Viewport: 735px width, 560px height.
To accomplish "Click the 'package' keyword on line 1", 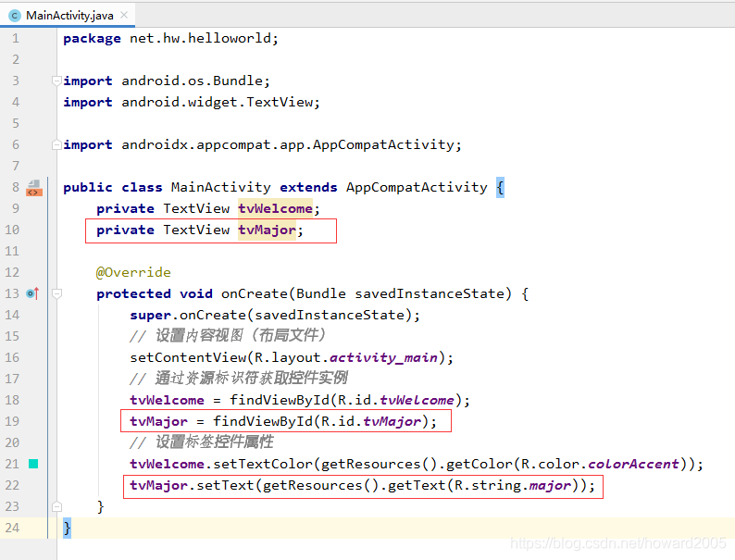I will [92, 39].
